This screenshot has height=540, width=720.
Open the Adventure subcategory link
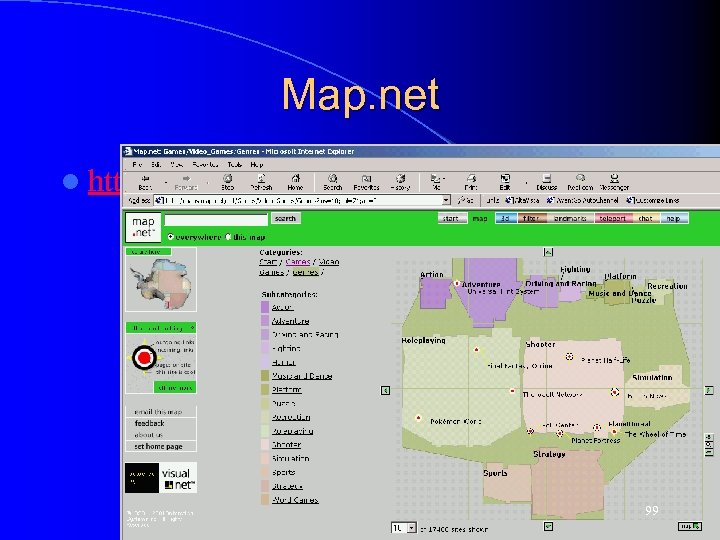[x=290, y=321]
